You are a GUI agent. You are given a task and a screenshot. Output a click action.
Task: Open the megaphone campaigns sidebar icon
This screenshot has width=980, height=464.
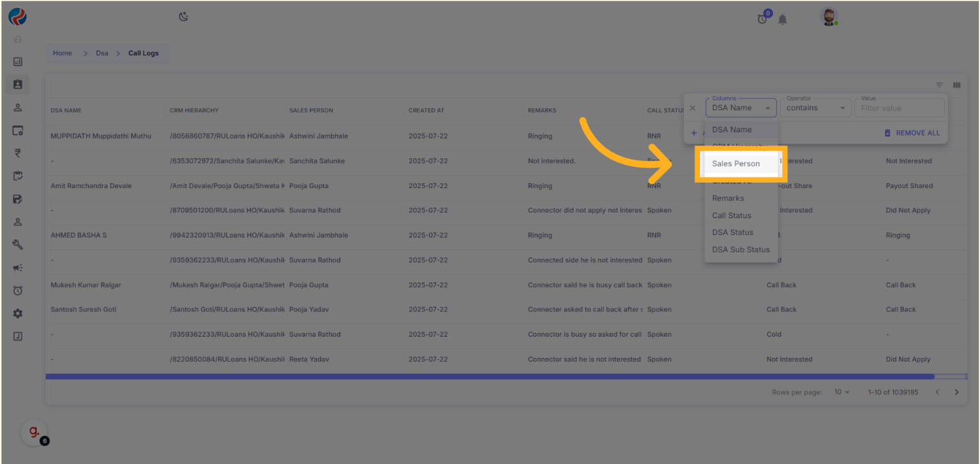click(x=18, y=268)
